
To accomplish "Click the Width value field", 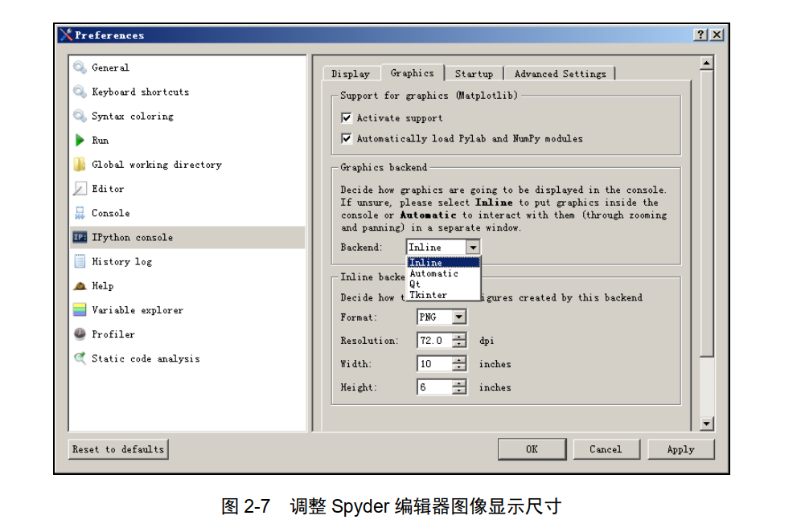I will (435, 363).
